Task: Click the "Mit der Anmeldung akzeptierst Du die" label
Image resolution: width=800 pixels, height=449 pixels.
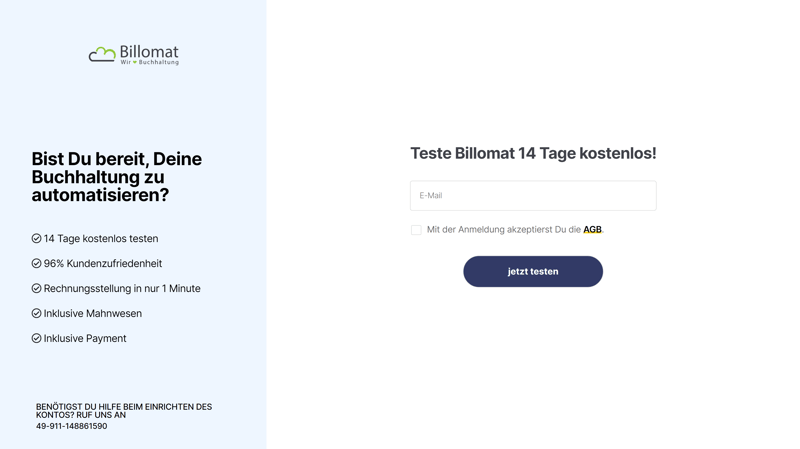Action: click(503, 230)
